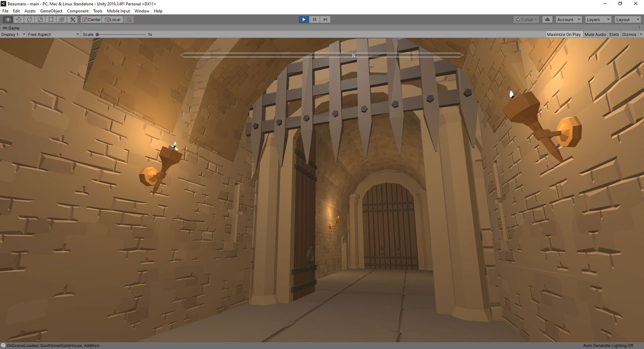The height and width of the screenshot is (349, 644).
Task: Select the Rotate tool
Action: 30,19
